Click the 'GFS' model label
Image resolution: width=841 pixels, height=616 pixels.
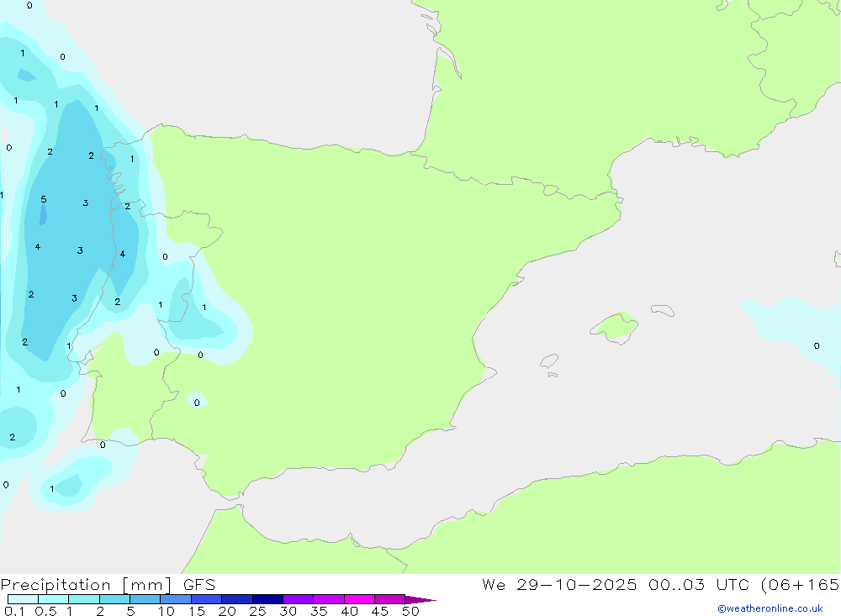point(199,585)
